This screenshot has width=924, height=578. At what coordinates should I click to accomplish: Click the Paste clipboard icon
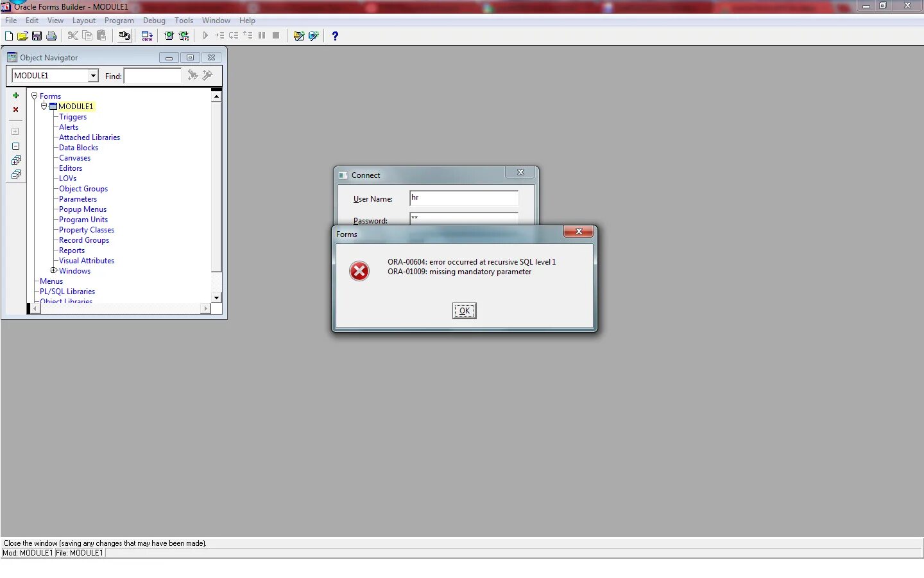click(101, 36)
